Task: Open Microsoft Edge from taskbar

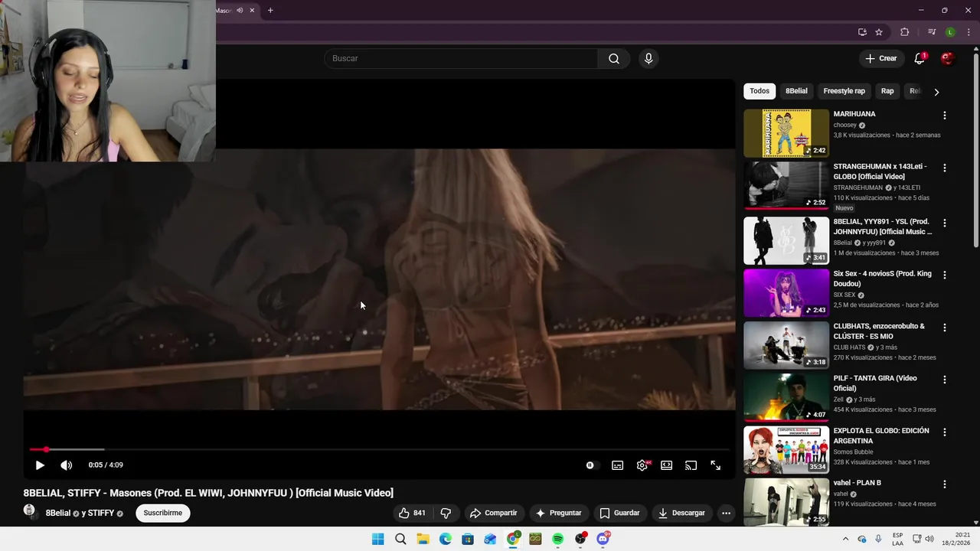Action: [x=446, y=539]
